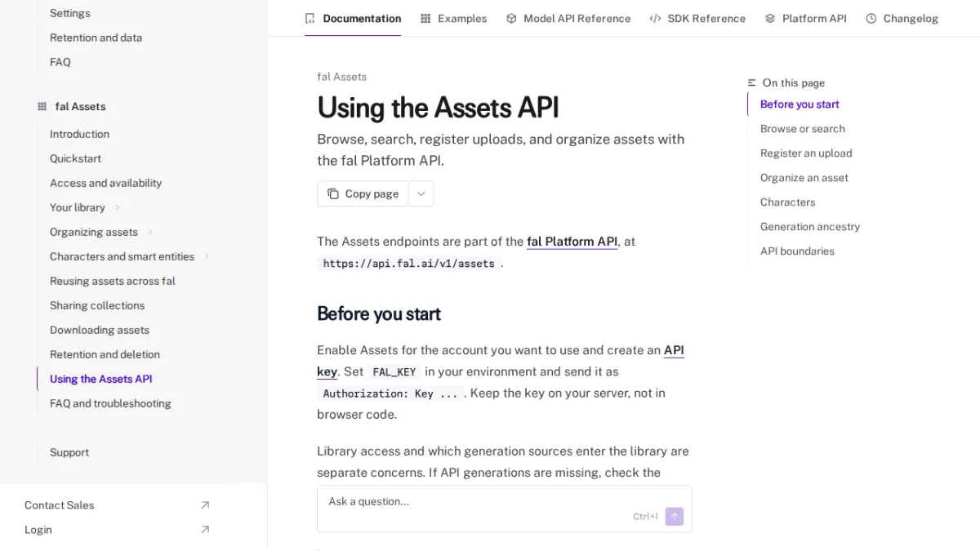
Task: Open the Platform API tab
Action: point(805,18)
